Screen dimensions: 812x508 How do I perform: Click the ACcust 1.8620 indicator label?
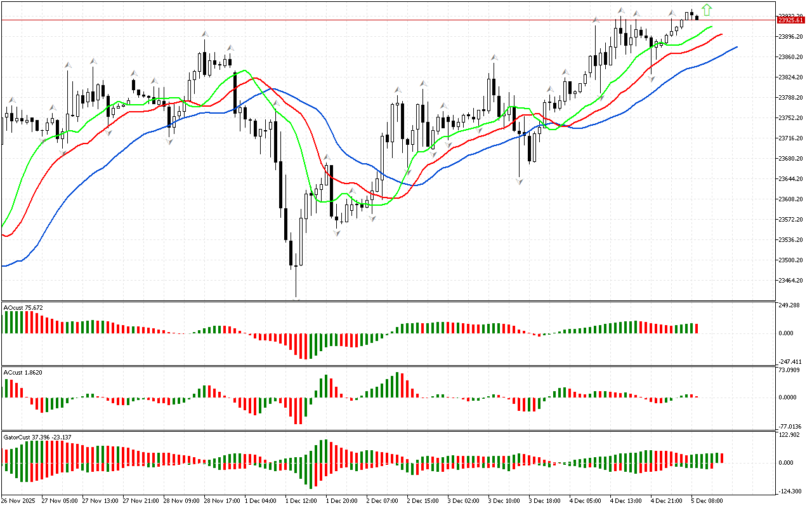pos(23,372)
